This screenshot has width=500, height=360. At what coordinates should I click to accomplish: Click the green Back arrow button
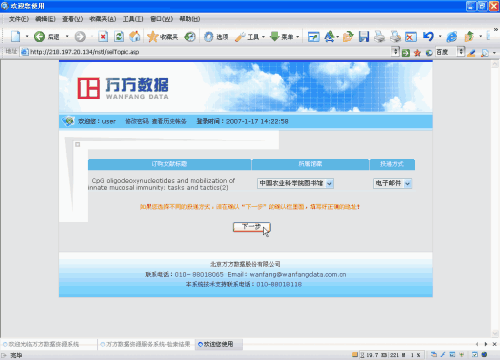[x=39, y=36]
